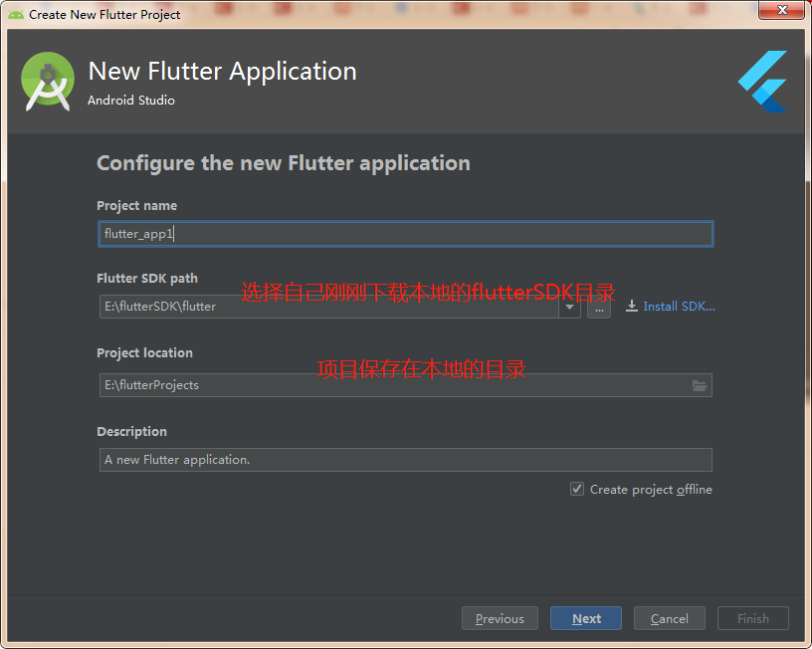This screenshot has width=812, height=649.
Task: Click the 'Configure the new Flutter application' heading
Action: tap(284, 163)
